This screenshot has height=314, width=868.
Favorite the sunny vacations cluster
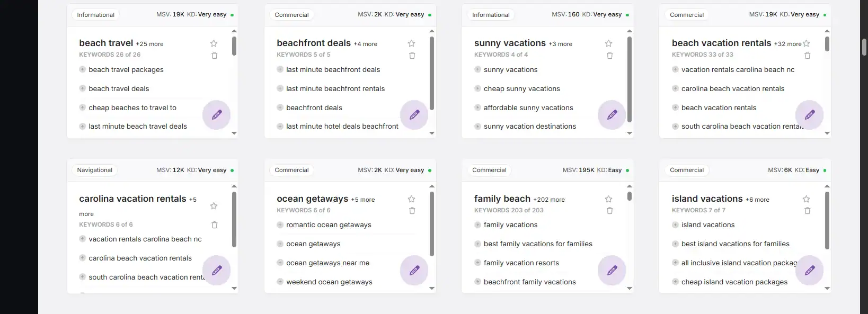608,43
